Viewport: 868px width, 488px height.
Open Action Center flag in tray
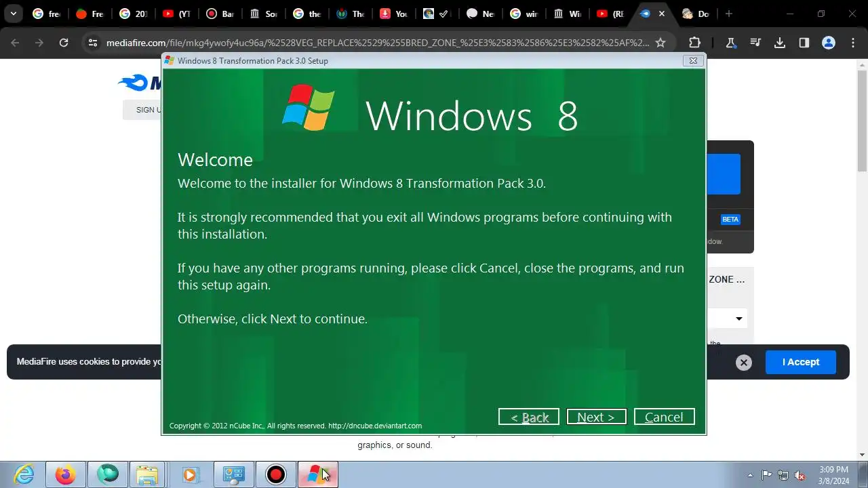(x=766, y=475)
